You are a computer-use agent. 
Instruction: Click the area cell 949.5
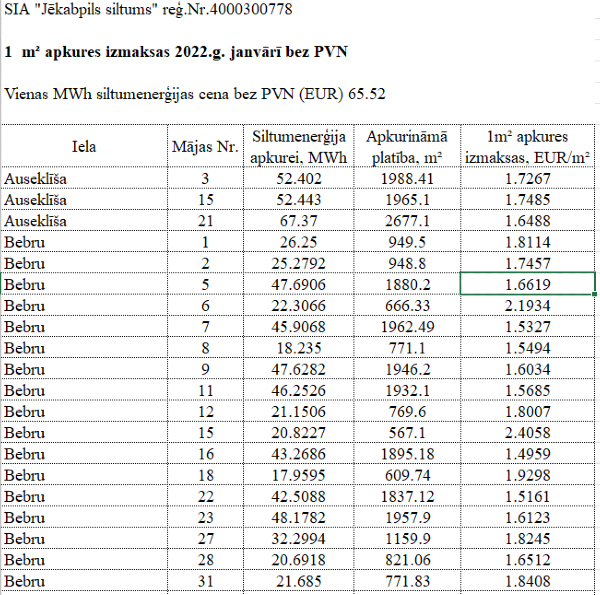[x=407, y=242]
